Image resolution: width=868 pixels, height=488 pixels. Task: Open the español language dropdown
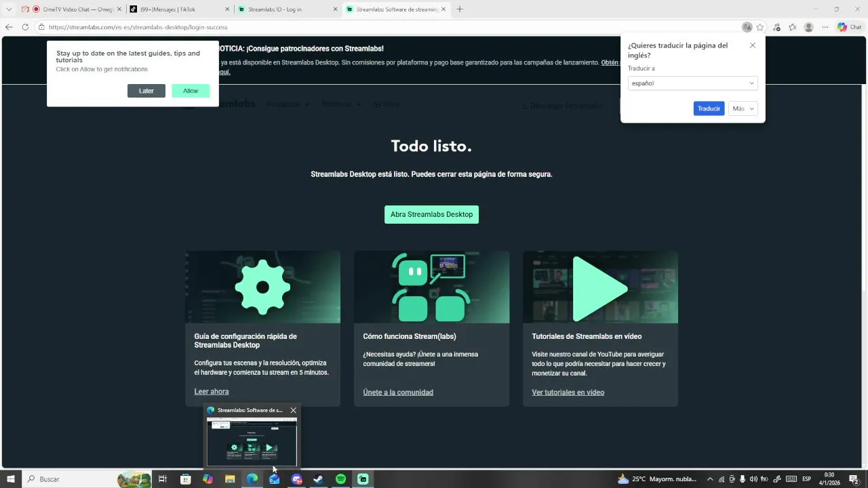pos(692,83)
